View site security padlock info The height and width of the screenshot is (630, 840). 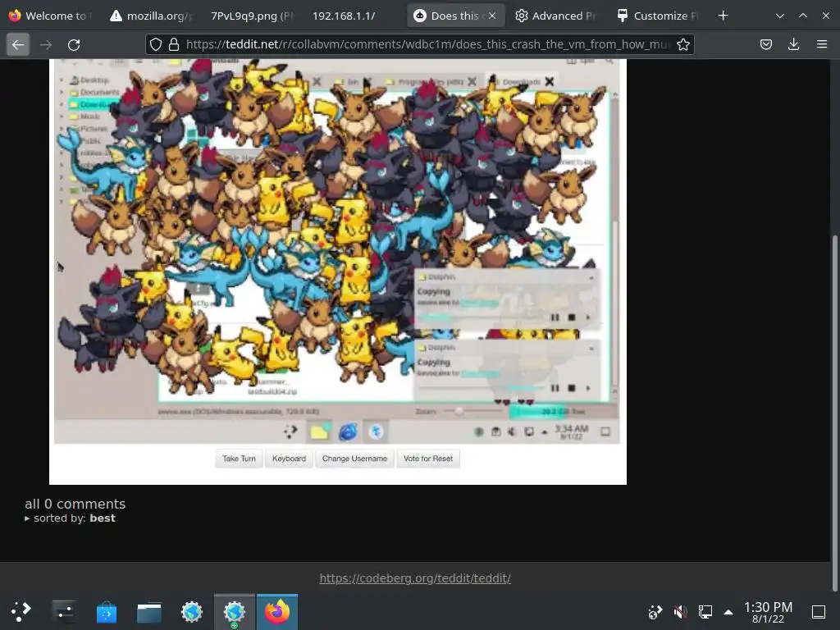point(174,44)
